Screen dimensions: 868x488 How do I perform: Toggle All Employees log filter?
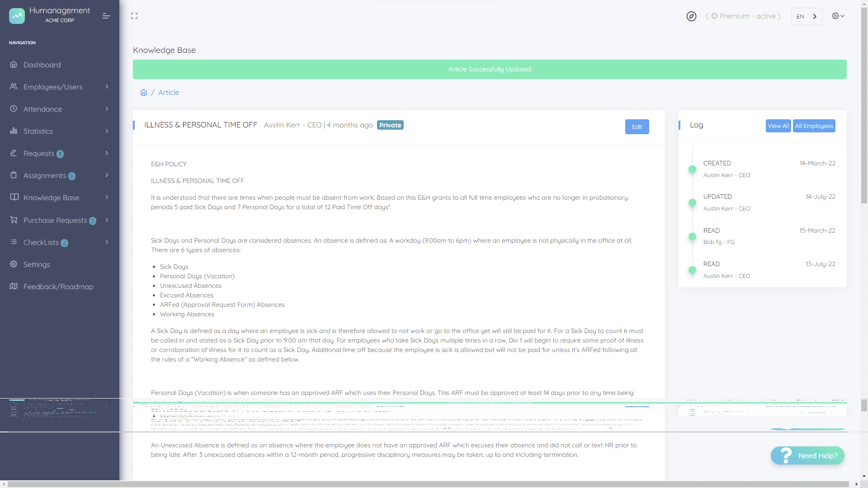click(814, 126)
